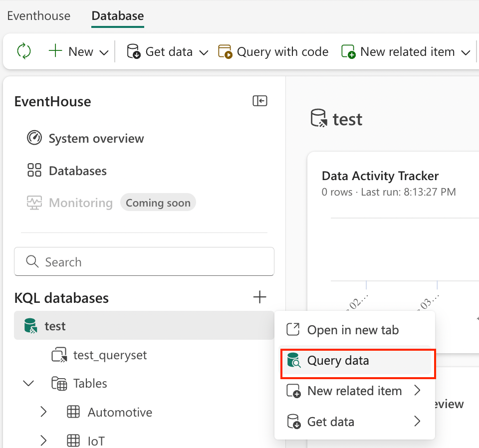Image resolution: width=479 pixels, height=448 pixels.
Task: Click the System overview gauge icon
Action: 34,138
